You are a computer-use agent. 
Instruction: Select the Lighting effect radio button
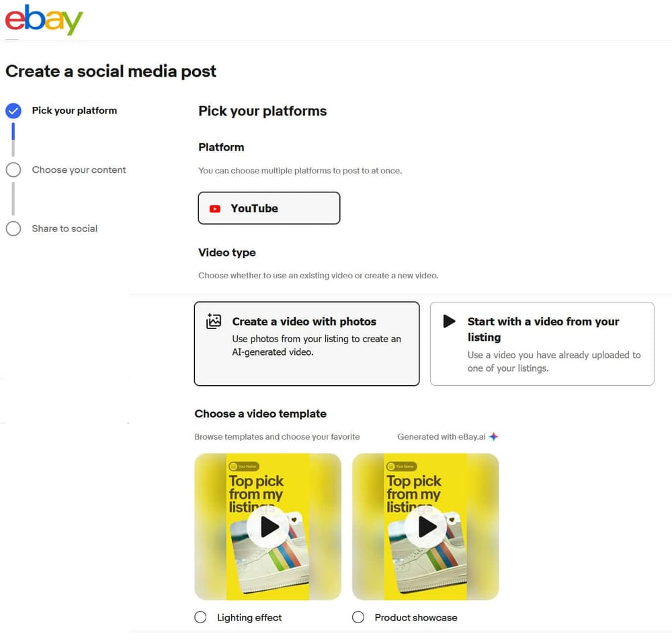[200, 617]
